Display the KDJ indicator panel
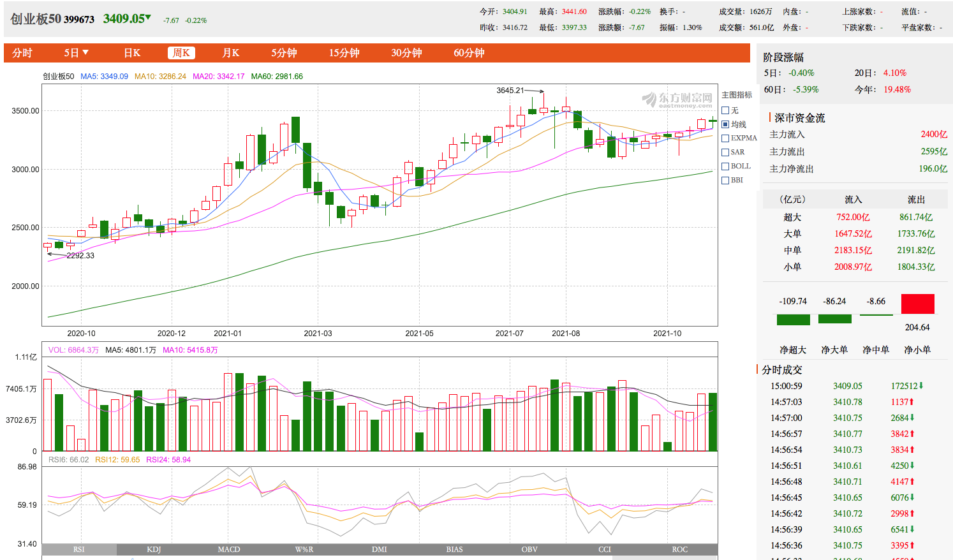 tap(154, 549)
